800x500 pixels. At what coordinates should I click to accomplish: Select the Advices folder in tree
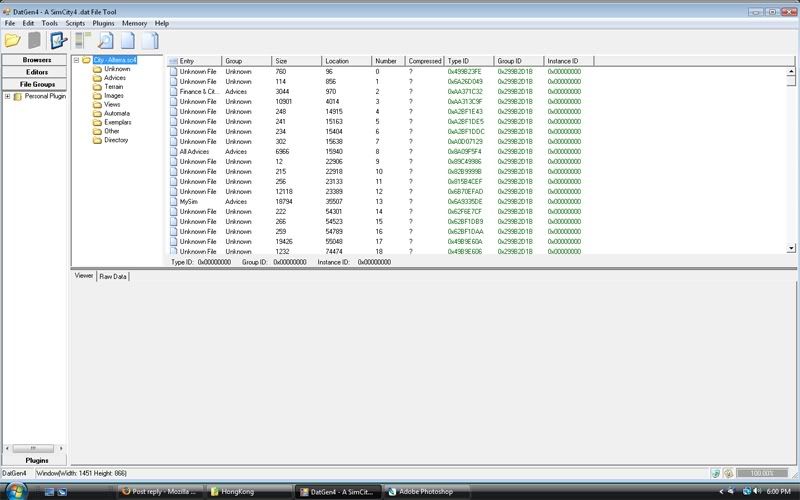[115, 78]
